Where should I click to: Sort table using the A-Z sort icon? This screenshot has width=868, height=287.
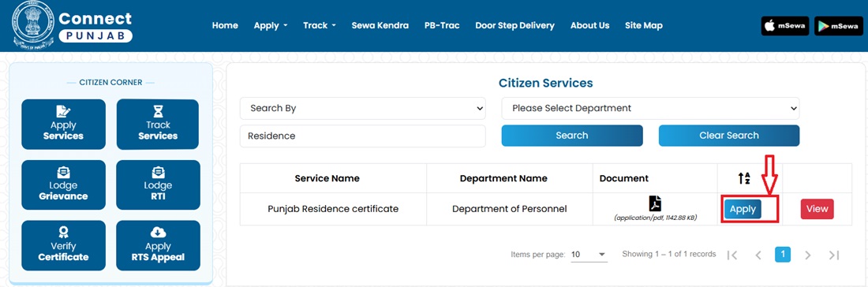pos(744,178)
